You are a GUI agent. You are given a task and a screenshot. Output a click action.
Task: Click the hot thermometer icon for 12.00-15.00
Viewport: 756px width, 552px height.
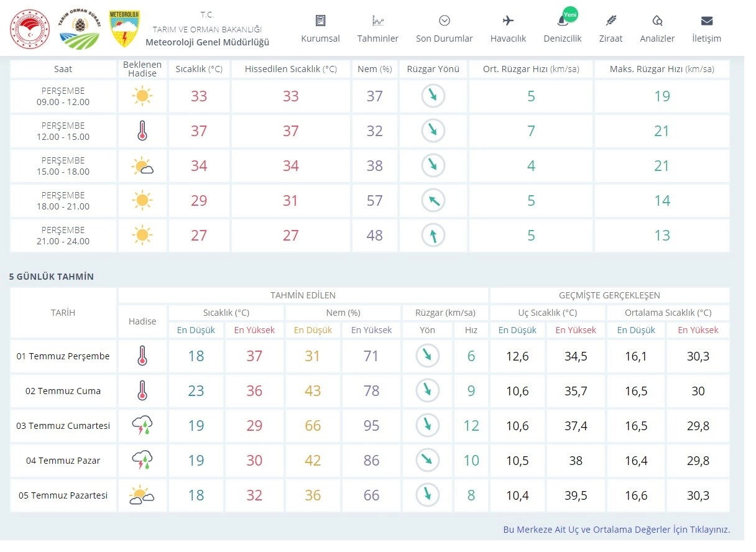click(142, 131)
